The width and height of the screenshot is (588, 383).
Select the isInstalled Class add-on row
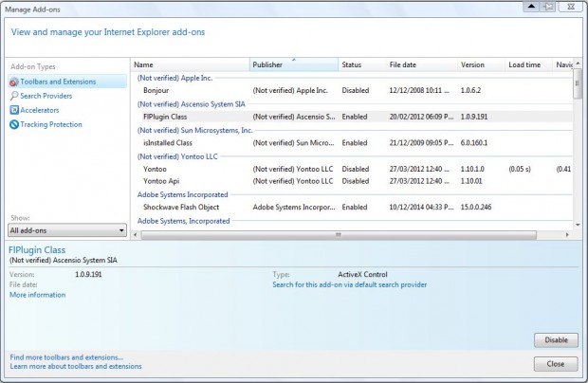352,143
